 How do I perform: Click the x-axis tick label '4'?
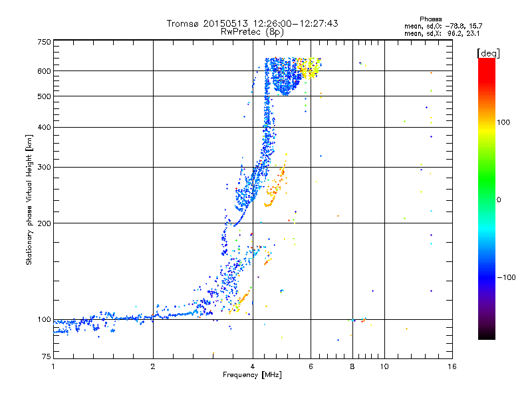point(253,366)
